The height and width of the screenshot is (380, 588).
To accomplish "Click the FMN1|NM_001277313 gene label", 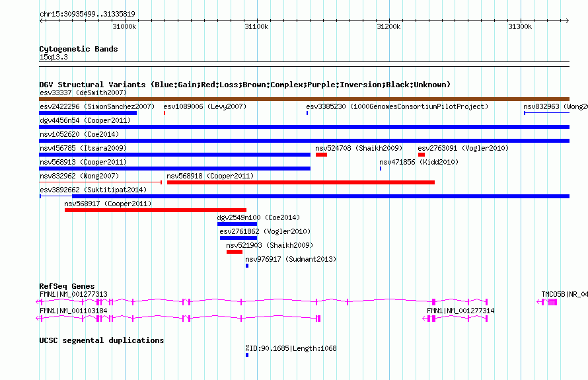I will point(73,294).
